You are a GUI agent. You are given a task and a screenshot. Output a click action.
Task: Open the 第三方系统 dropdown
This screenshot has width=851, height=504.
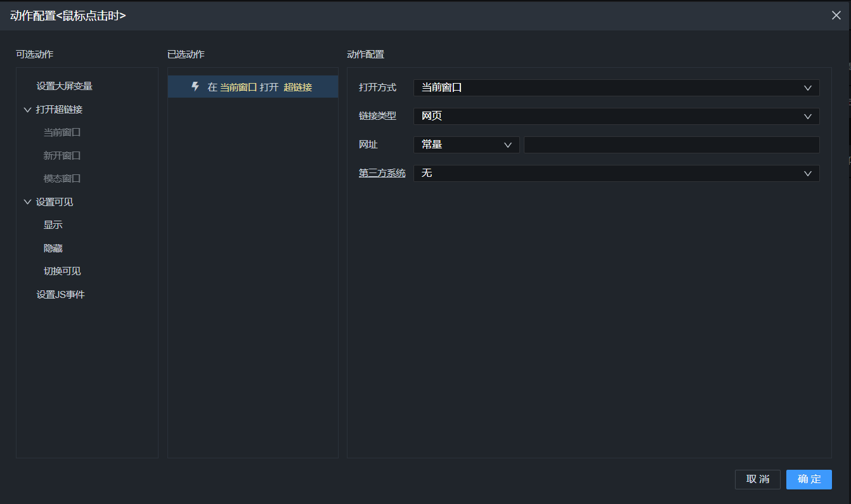click(x=616, y=173)
